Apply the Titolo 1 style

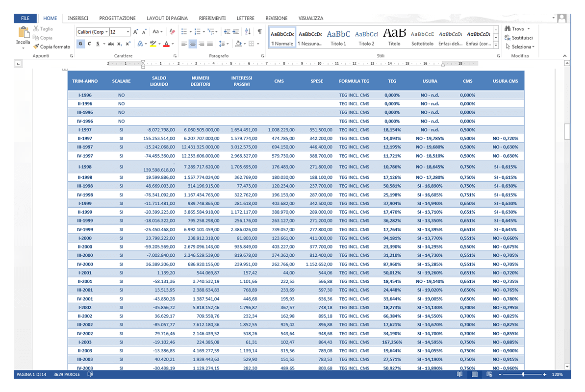[x=338, y=37]
